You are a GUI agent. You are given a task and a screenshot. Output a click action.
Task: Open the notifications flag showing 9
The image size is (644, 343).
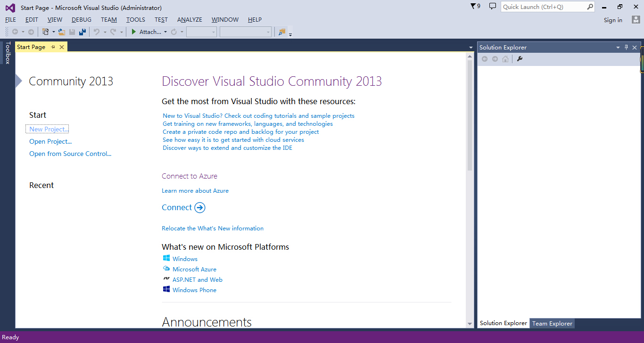pyautogui.click(x=476, y=6)
